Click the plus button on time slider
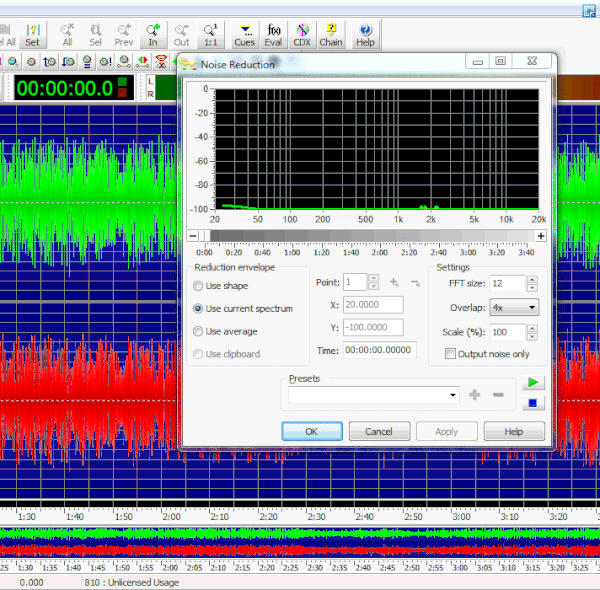 (x=541, y=236)
